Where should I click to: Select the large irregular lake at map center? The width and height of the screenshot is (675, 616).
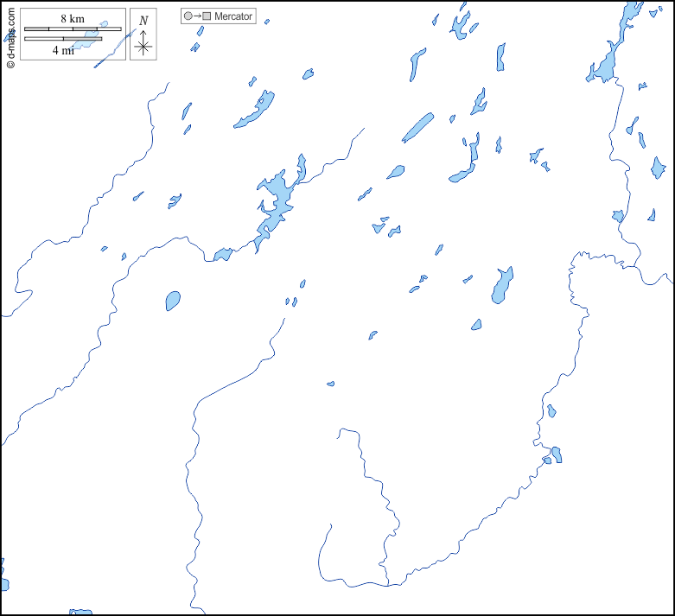277,203
